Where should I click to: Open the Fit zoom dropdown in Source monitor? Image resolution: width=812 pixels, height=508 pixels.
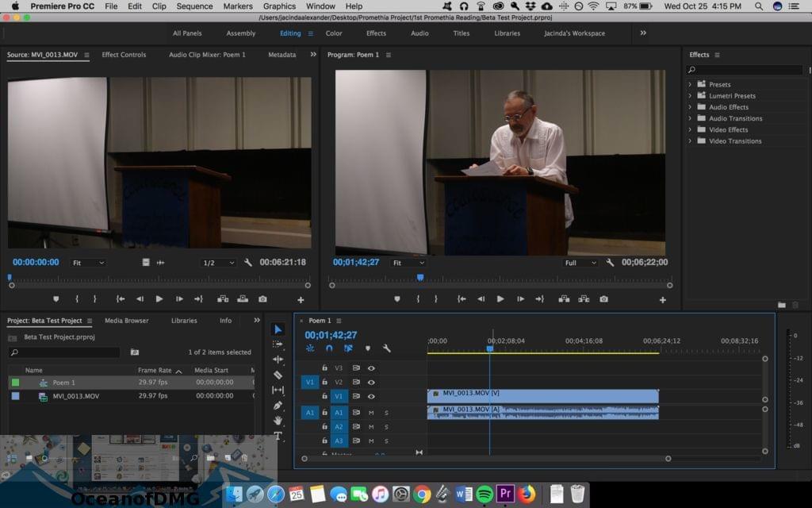[87, 262]
